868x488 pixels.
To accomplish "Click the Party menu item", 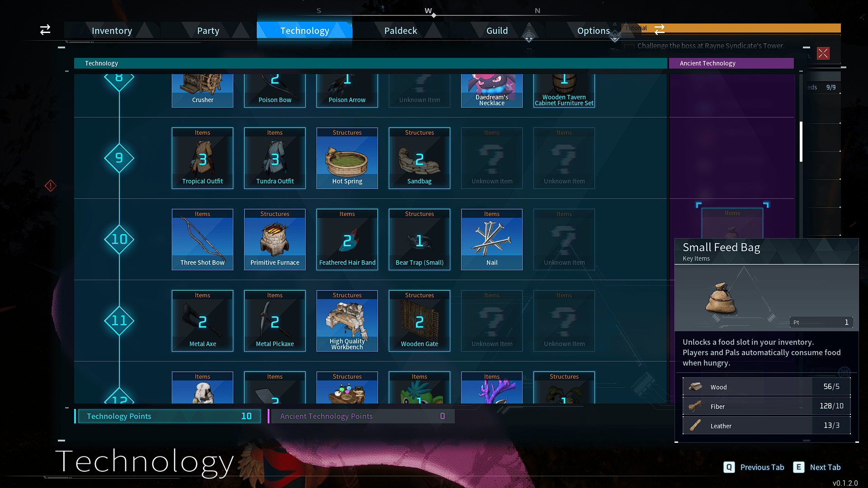I will pyautogui.click(x=208, y=30).
